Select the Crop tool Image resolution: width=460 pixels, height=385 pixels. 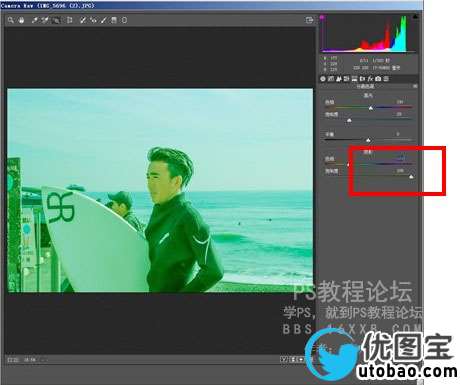[x=69, y=20]
